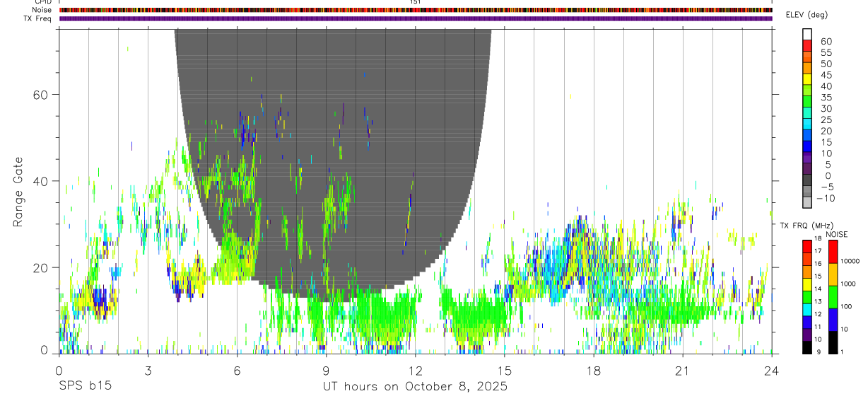This screenshot has height=401, width=868.
Task: Click the x-axis tick label '9'
Action: (x=326, y=371)
